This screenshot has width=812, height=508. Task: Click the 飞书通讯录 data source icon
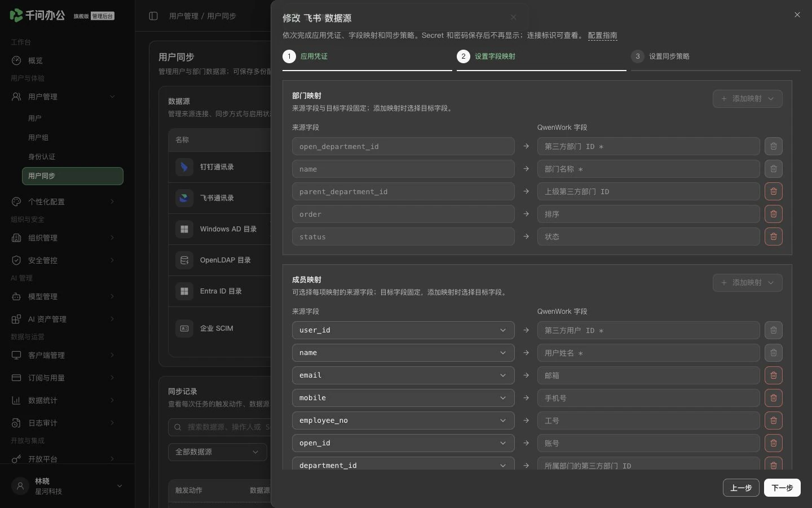184,198
